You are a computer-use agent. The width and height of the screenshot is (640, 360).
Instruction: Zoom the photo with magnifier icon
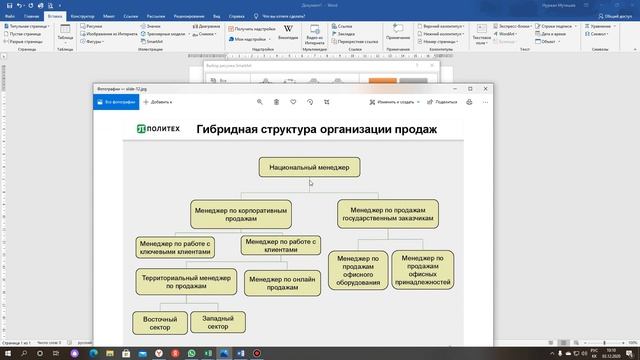260,102
